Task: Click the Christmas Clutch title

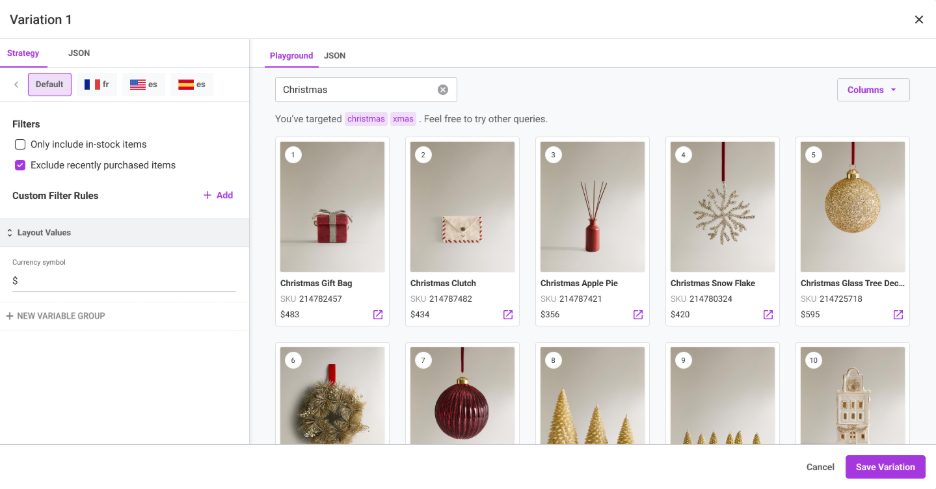Action: [x=443, y=283]
